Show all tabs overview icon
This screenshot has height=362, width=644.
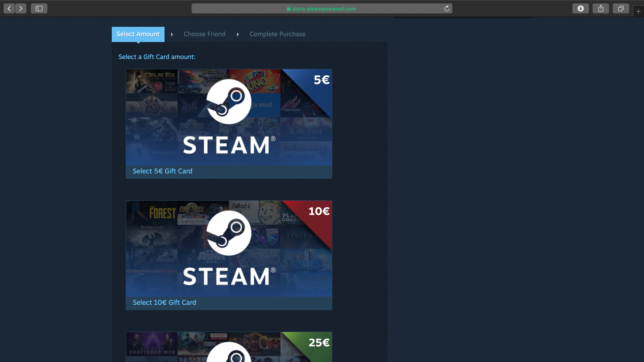[621, 9]
